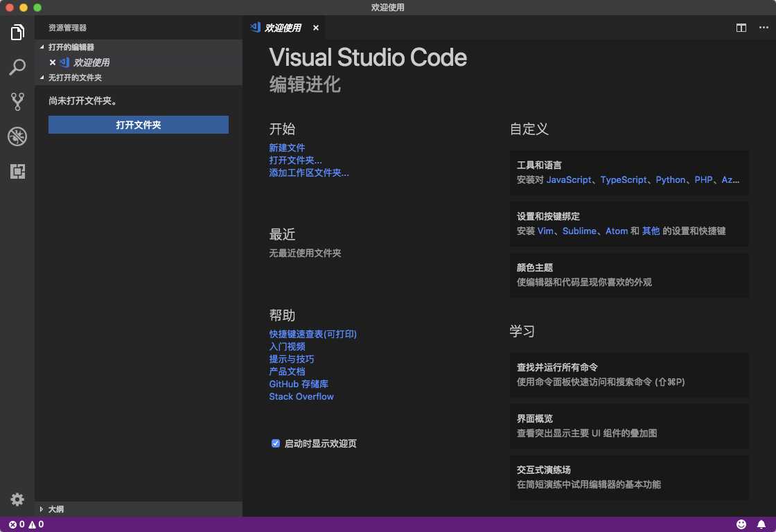
Task: Open the Source Control view icon
Action: (x=17, y=101)
